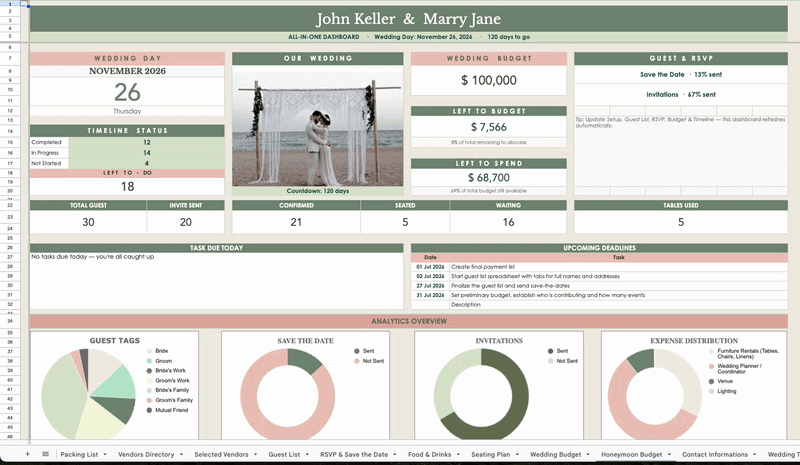Select the In Progress row in Timeline Status

tap(127, 153)
